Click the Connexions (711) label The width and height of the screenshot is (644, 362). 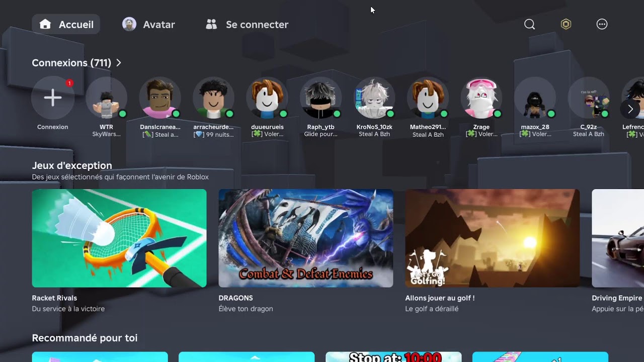coord(71,63)
